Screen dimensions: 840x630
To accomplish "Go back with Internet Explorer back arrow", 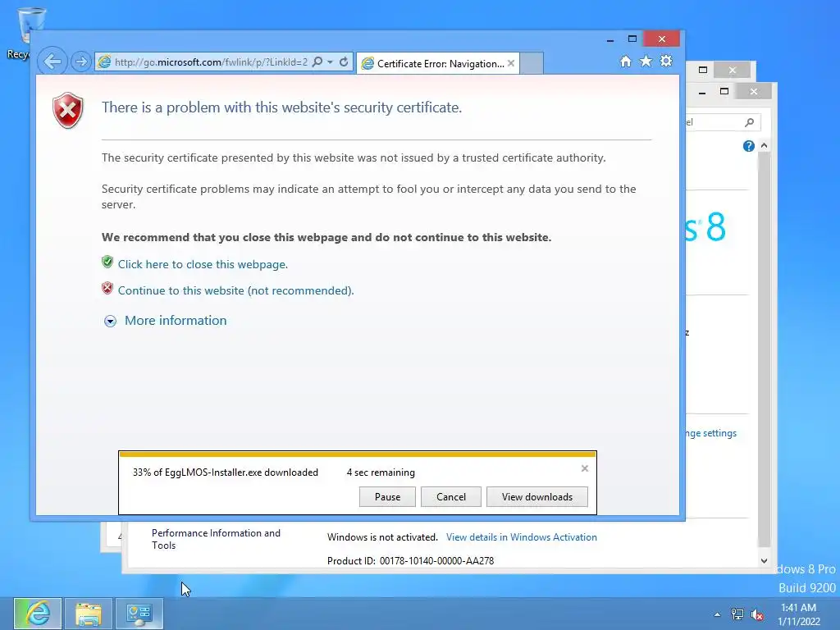I will tap(52, 62).
